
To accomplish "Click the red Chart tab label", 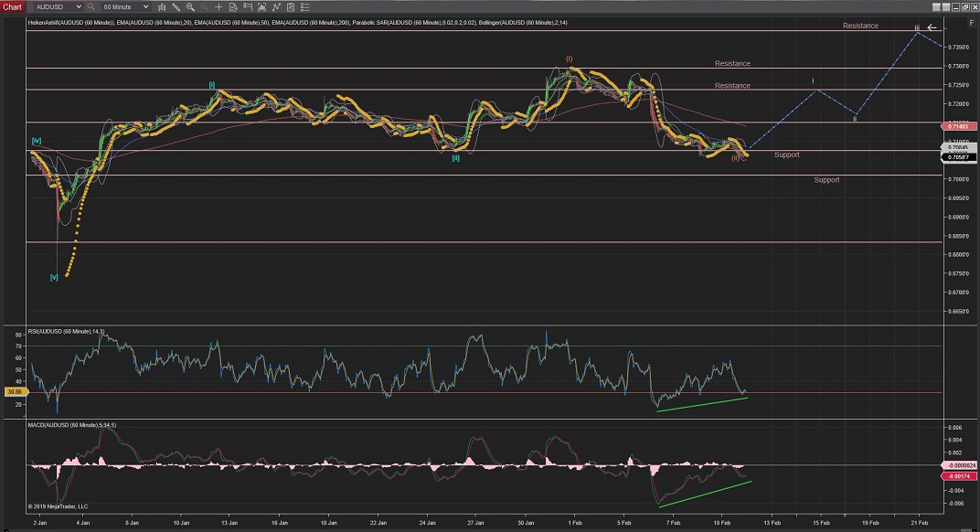I will pos(11,6).
